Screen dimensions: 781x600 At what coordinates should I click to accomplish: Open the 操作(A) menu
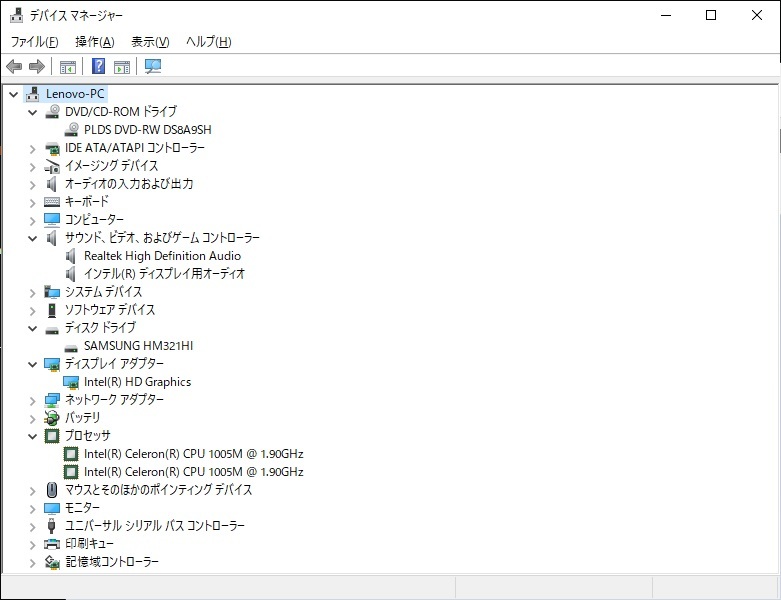95,41
